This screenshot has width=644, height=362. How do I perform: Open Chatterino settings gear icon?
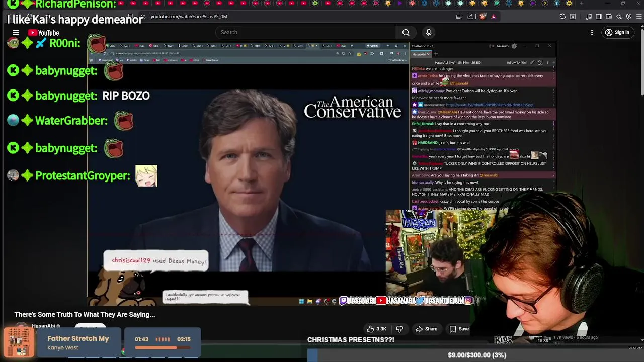point(514,46)
